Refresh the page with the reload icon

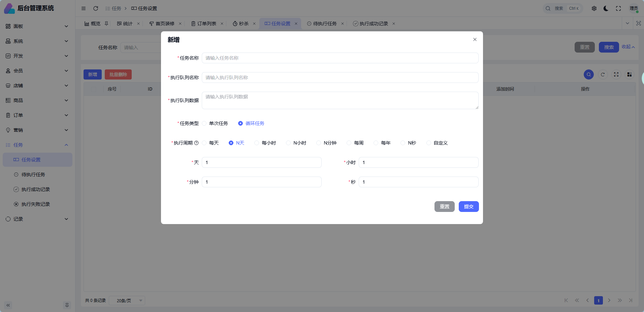[96, 8]
